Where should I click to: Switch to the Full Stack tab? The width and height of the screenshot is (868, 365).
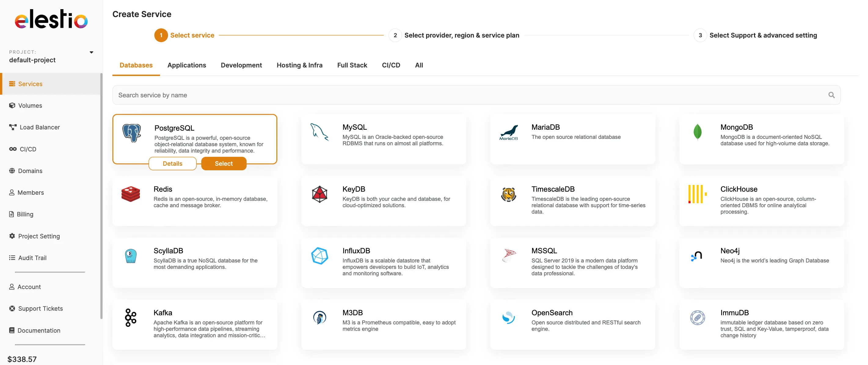point(352,65)
